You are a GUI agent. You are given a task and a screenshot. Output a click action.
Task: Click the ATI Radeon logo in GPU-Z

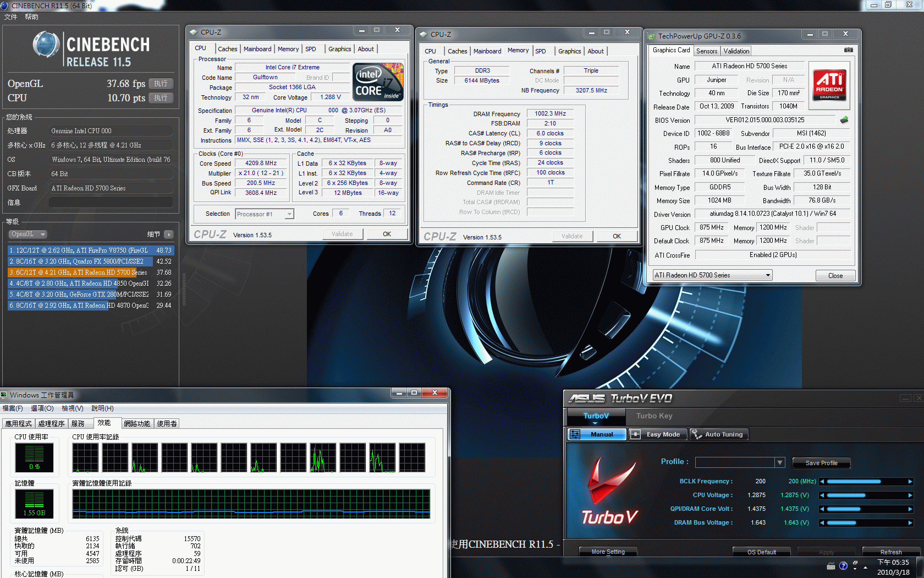829,85
